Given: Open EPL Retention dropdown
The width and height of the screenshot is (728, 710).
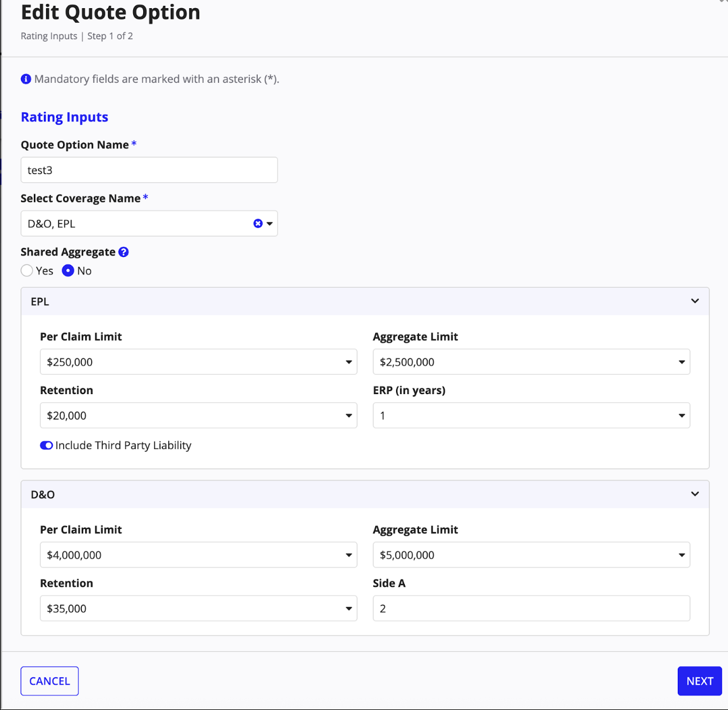Looking at the screenshot, I should [x=199, y=416].
